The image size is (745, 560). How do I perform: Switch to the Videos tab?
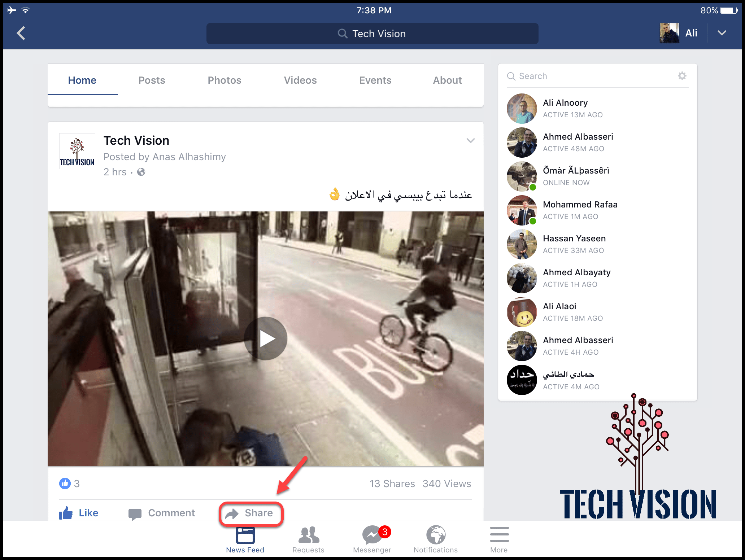[x=300, y=80]
